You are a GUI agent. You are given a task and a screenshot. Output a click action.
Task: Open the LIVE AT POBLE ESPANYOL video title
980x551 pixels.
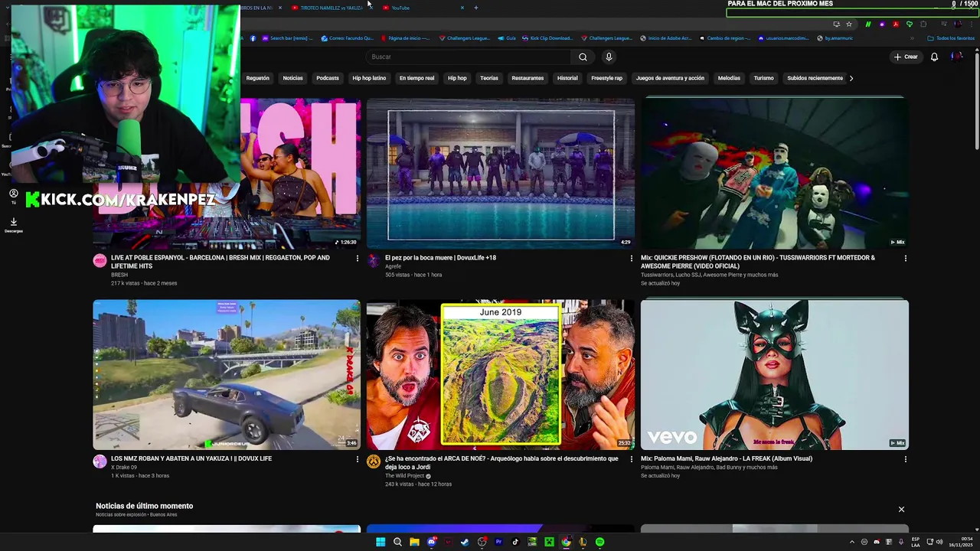(220, 262)
